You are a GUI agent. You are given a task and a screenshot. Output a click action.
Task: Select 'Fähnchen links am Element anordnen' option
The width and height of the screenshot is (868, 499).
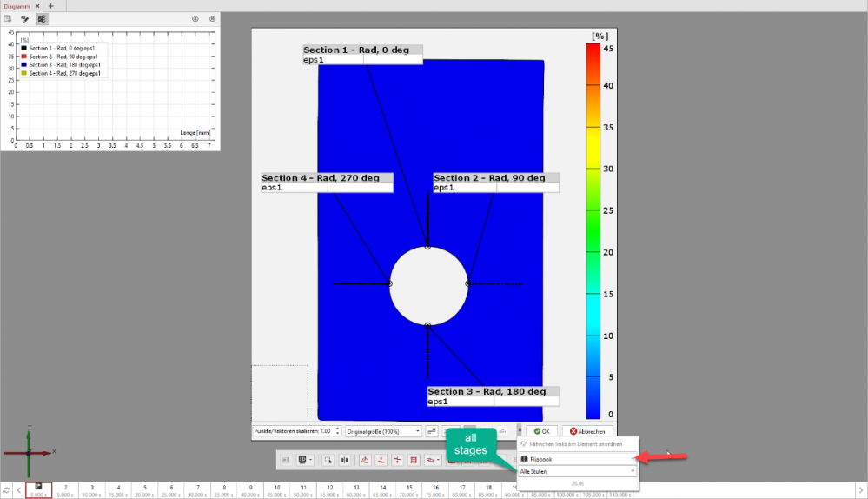point(576,444)
